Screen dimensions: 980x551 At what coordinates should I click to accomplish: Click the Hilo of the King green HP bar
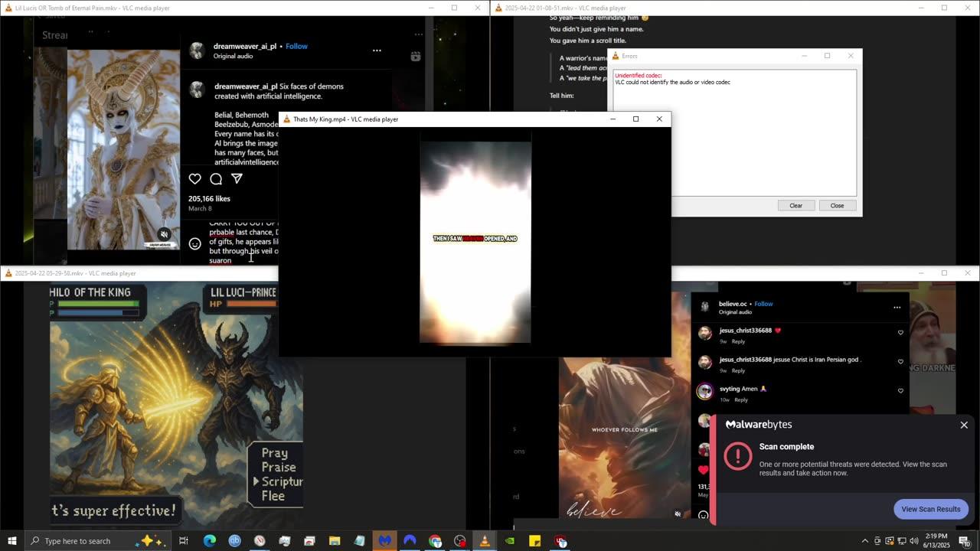click(x=98, y=304)
